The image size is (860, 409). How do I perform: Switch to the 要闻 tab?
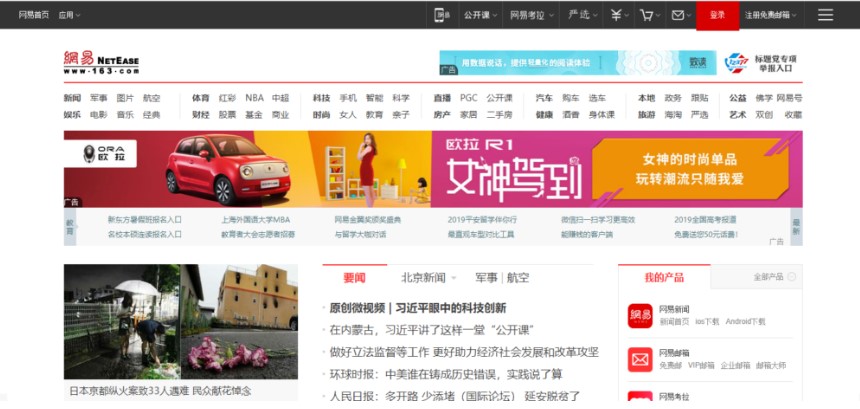pos(354,278)
